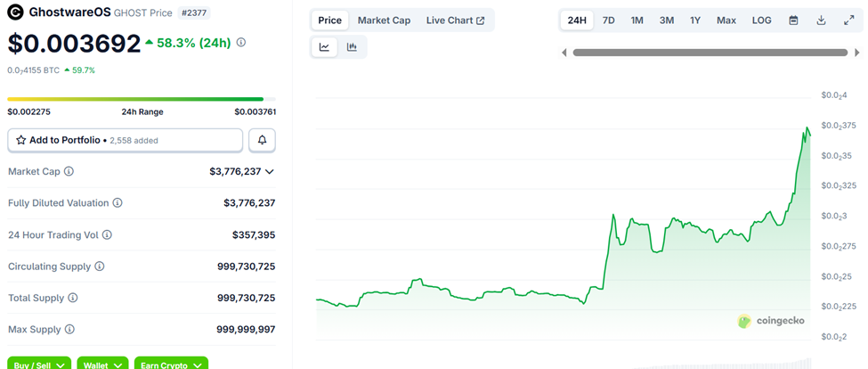Select the Price tab
The width and height of the screenshot is (868, 369).
click(x=330, y=20)
